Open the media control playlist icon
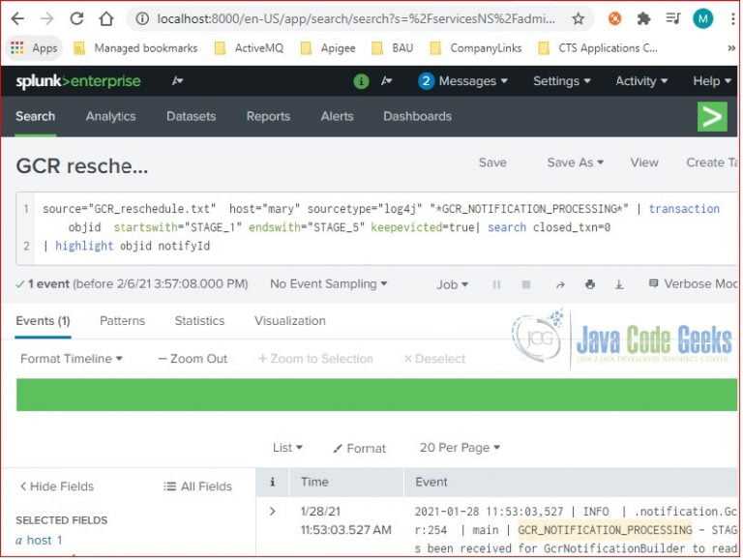743x560 pixels. [x=672, y=18]
